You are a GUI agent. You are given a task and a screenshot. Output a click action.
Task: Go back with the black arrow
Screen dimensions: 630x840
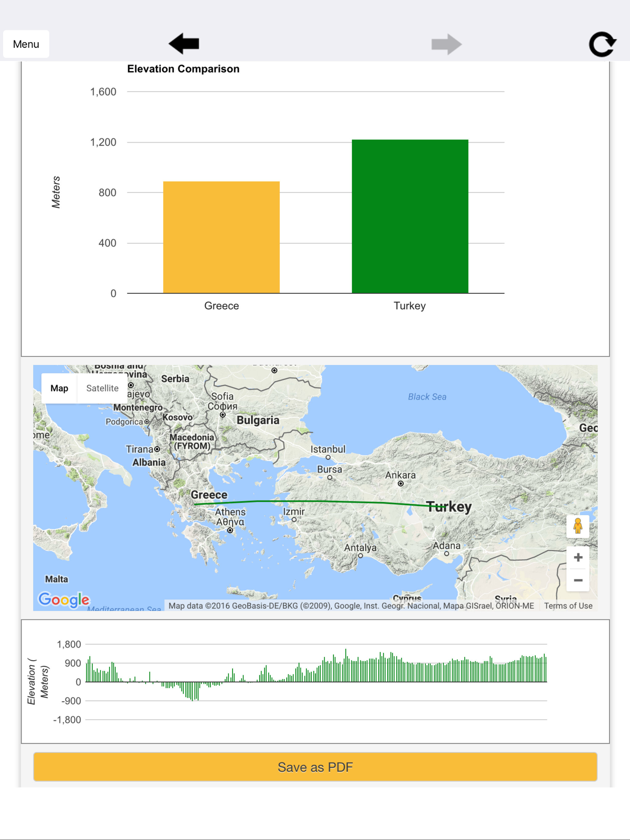coord(184,44)
